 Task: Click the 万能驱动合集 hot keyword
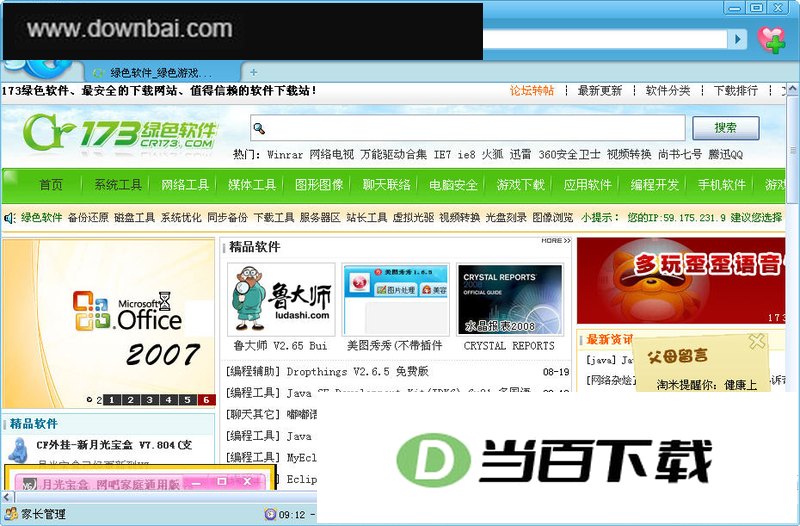click(393, 155)
